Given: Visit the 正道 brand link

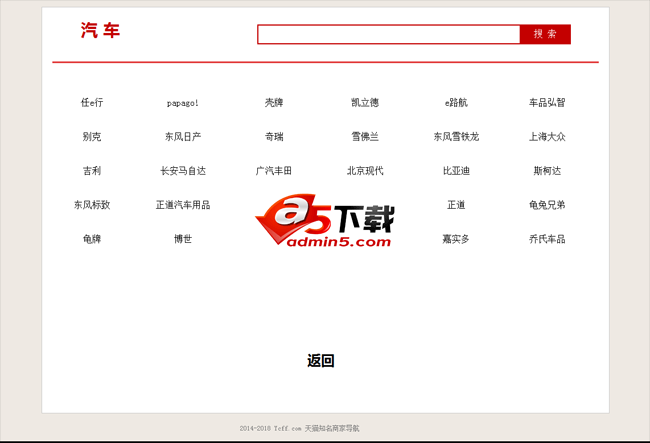Looking at the screenshot, I should [456, 204].
